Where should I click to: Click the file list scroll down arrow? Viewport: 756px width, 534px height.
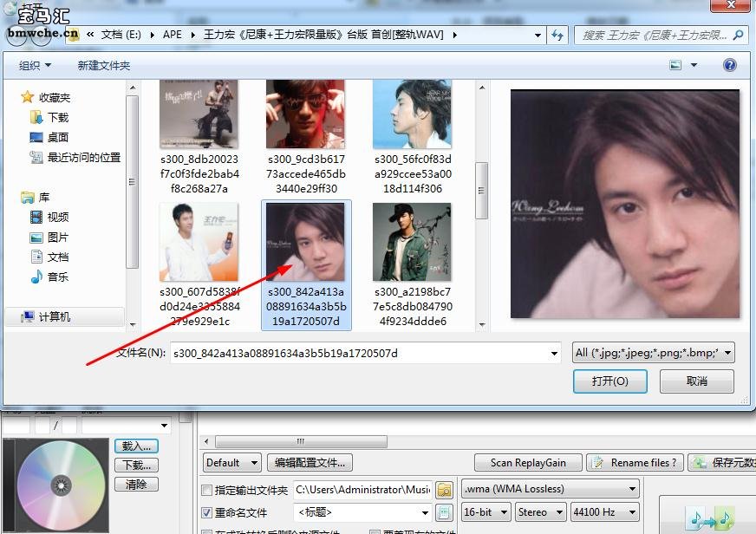(x=482, y=325)
